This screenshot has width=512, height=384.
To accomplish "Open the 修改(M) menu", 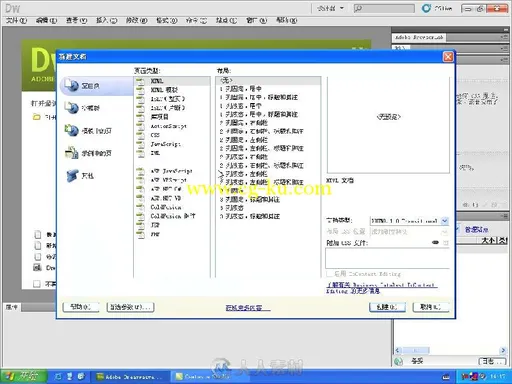I will (x=136, y=21).
